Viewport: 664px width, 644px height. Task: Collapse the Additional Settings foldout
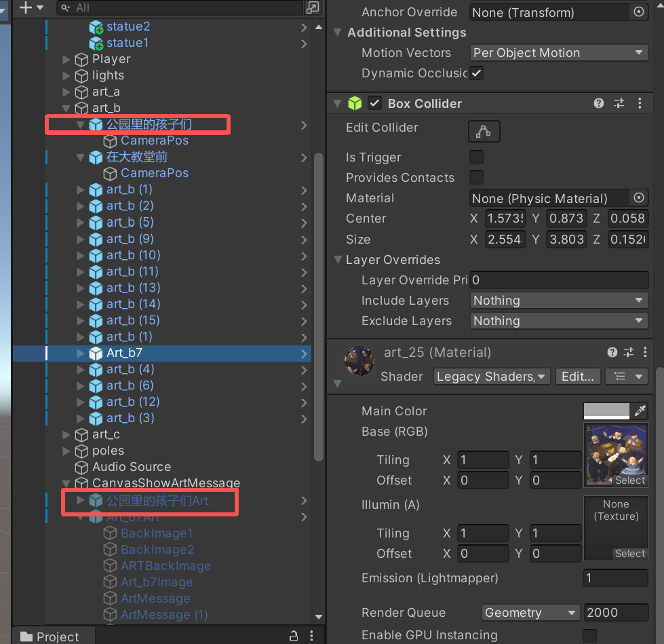(338, 32)
